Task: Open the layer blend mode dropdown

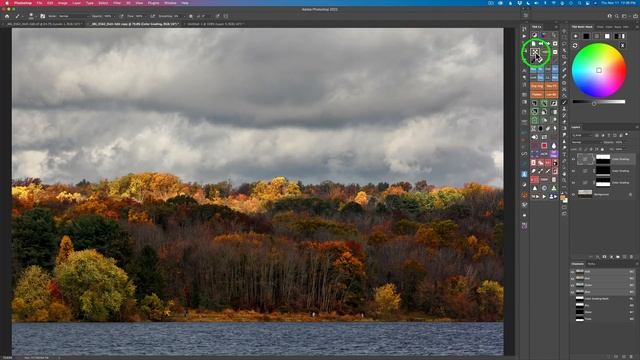Action: click(x=587, y=142)
